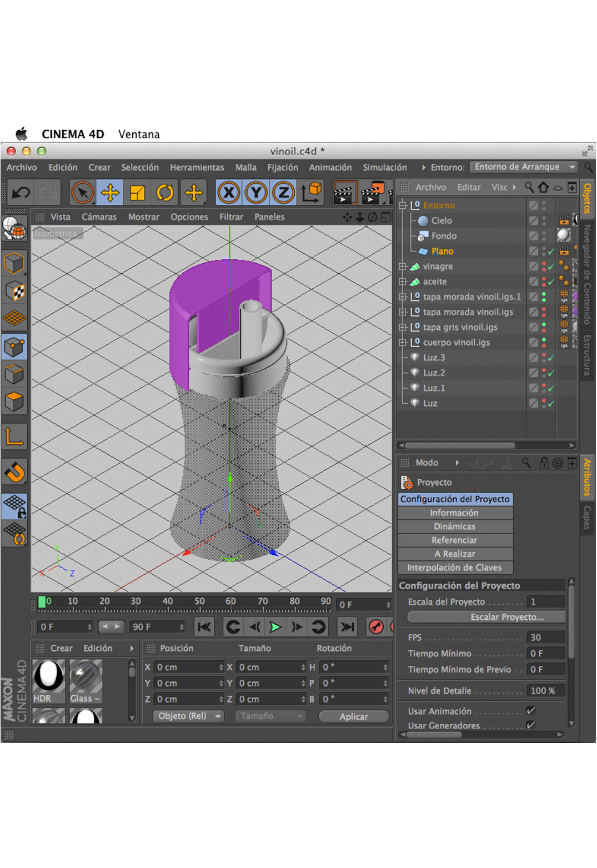Click the Undo arrow icon

21,193
